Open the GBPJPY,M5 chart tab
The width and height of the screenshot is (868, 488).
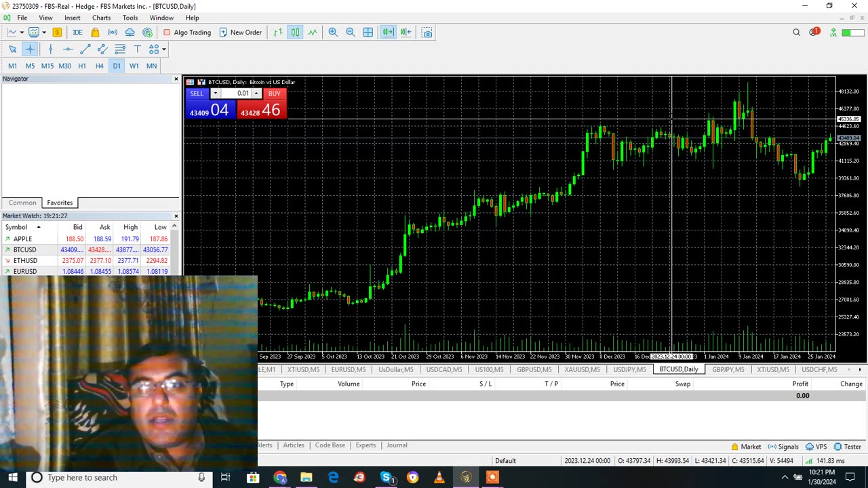coord(728,369)
